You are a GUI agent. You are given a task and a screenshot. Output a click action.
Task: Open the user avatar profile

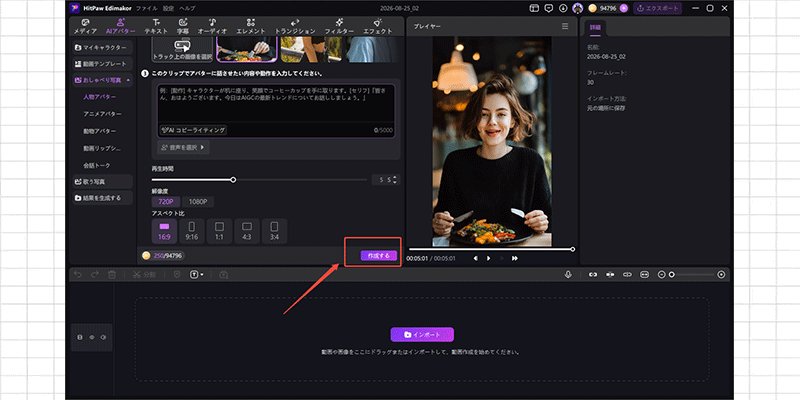click(578, 8)
